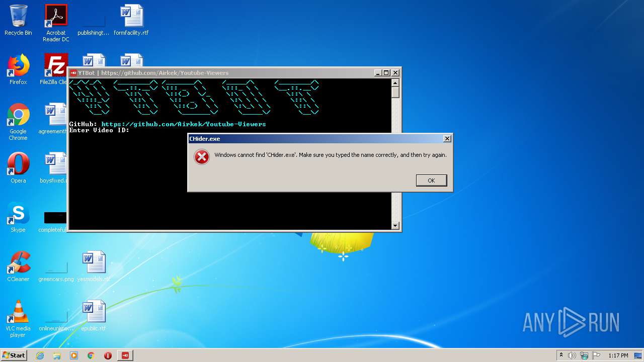Open the Opera desktop shortcut
The image size is (644, 362).
(18, 168)
